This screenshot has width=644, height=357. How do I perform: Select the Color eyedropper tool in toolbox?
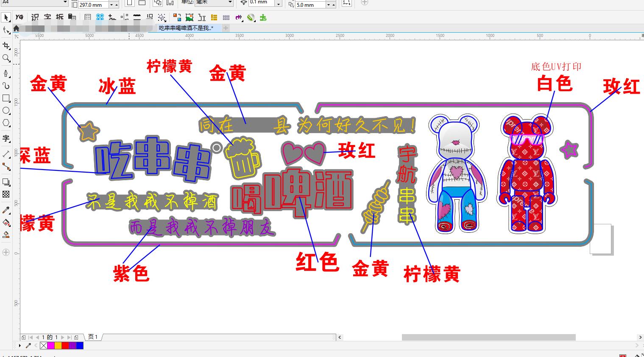[6, 210]
